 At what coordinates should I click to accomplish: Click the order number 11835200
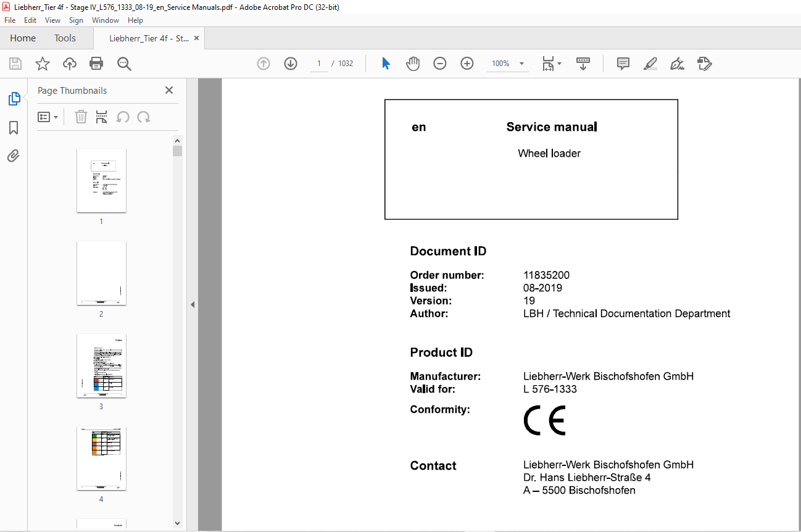546,275
